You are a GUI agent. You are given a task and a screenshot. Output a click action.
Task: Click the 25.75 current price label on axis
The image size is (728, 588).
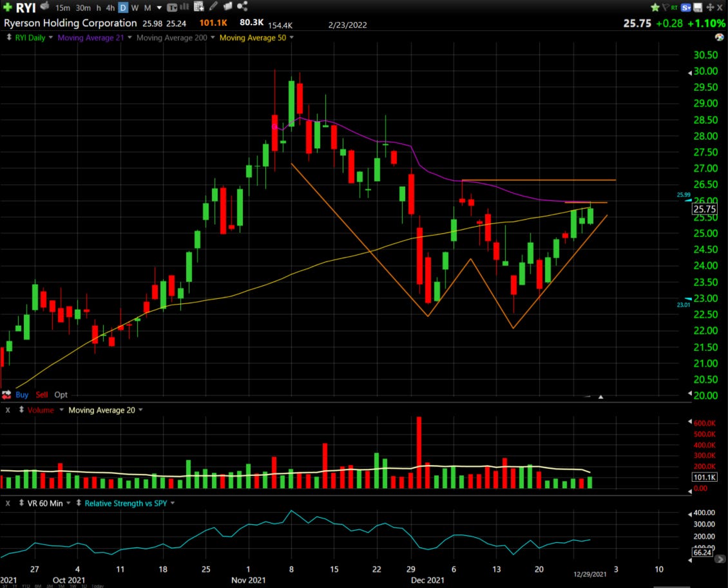coord(704,209)
